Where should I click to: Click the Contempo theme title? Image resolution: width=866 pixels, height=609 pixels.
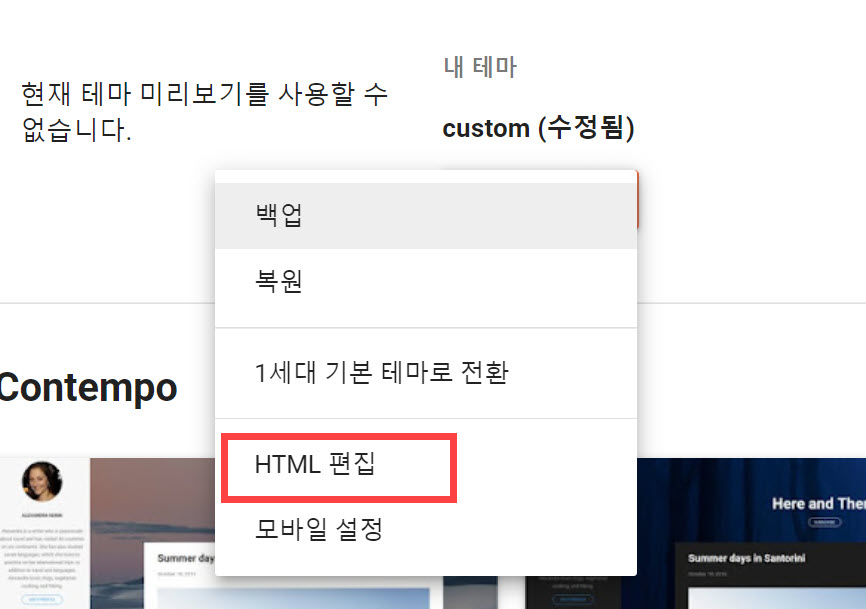(x=88, y=387)
